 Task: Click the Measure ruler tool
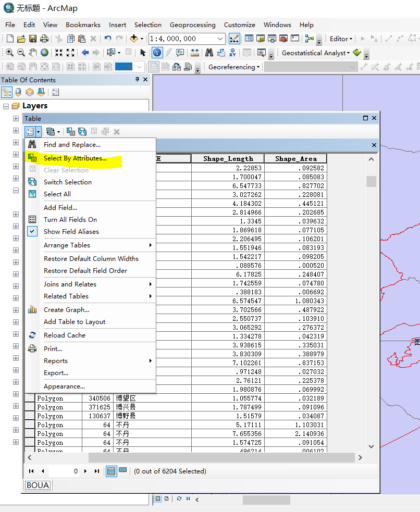pos(195,53)
